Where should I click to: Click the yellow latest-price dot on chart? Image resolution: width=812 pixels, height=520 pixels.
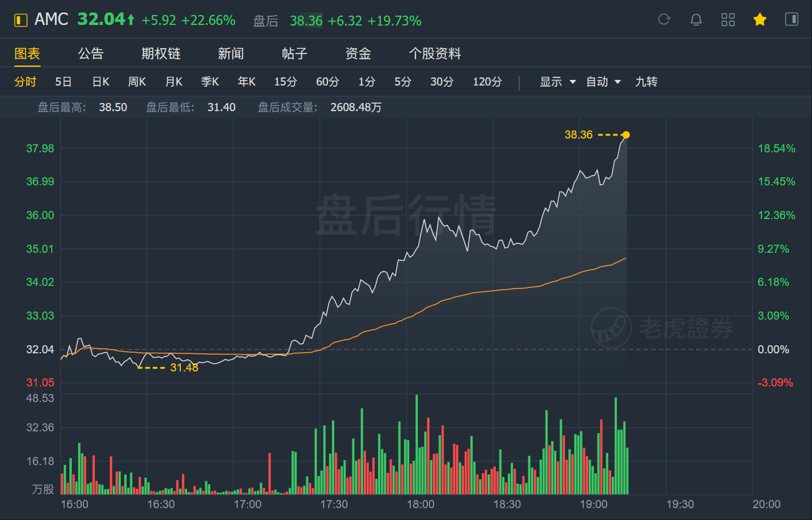pyautogui.click(x=626, y=135)
